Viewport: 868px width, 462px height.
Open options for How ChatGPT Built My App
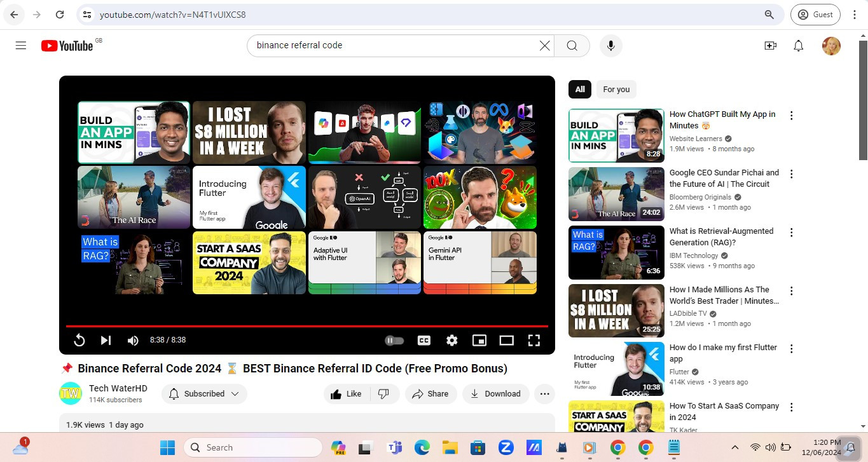(x=792, y=116)
